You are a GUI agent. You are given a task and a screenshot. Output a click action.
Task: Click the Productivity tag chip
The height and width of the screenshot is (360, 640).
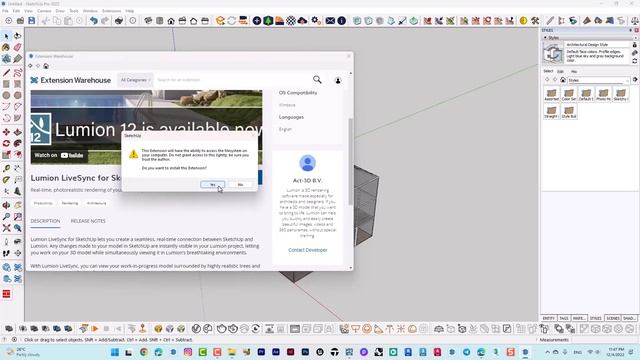point(43,203)
